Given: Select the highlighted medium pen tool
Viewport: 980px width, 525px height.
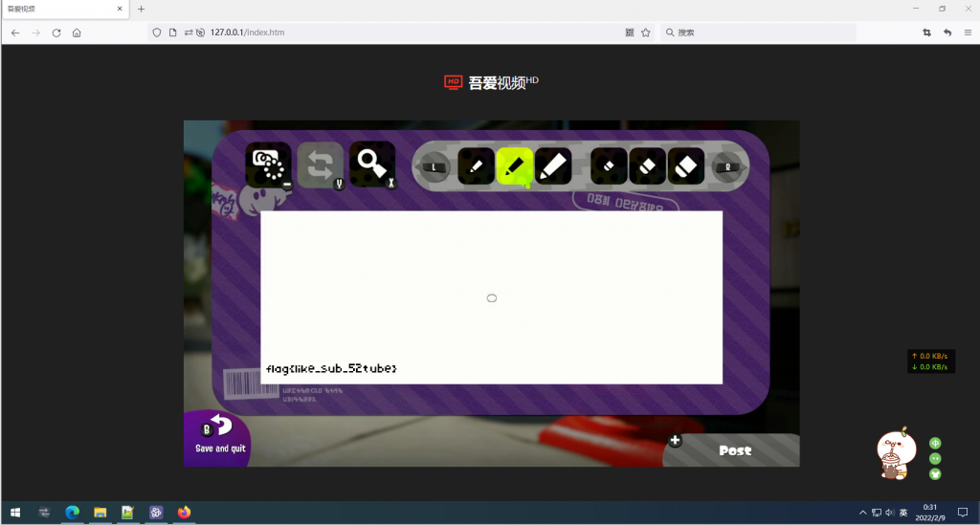Looking at the screenshot, I should [x=514, y=166].
